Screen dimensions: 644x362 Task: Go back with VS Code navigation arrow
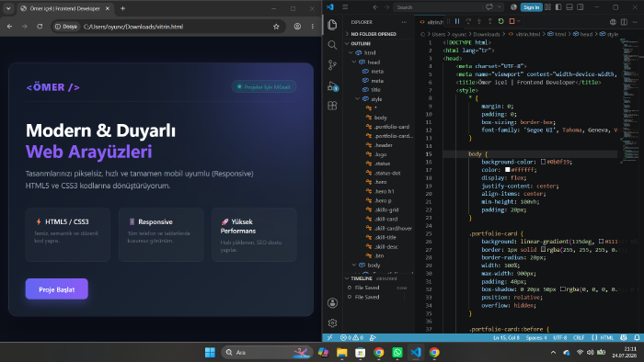coord(375,7)
